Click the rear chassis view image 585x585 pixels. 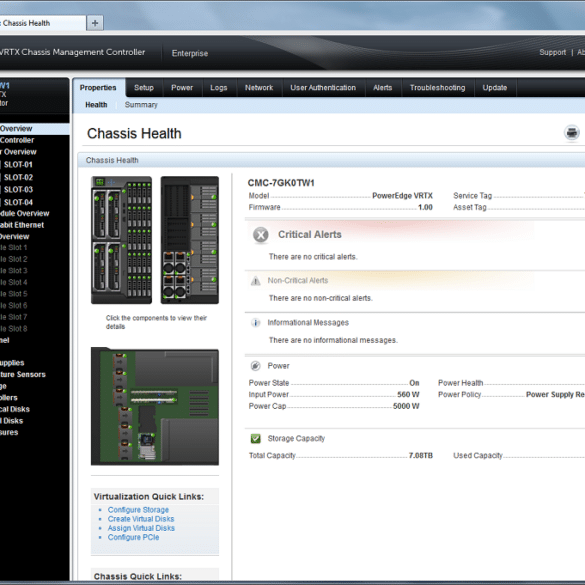(190, 240)
